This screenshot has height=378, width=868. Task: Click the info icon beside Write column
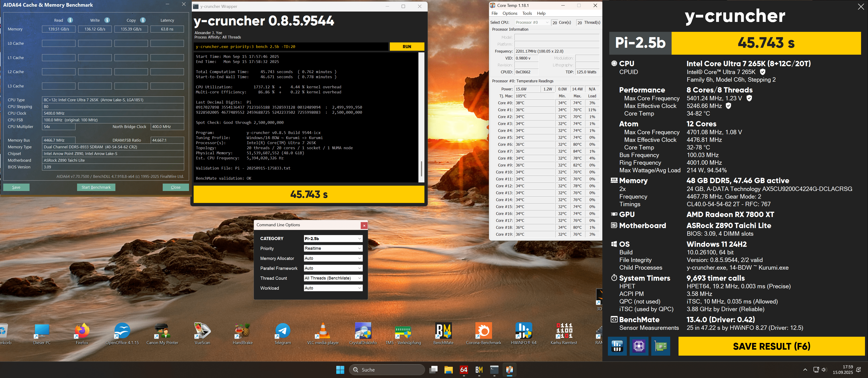(107, 20)
